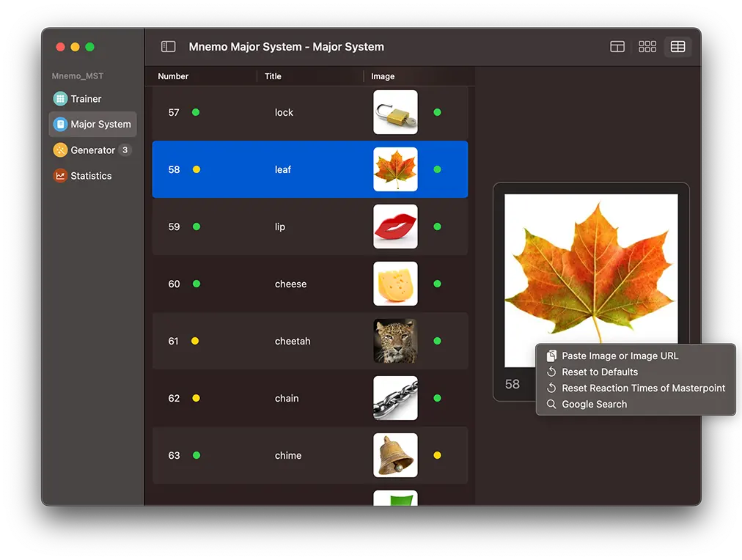Click the clipboard icon beside Paste Image
The image size is (742, 560).
[551, 355]
